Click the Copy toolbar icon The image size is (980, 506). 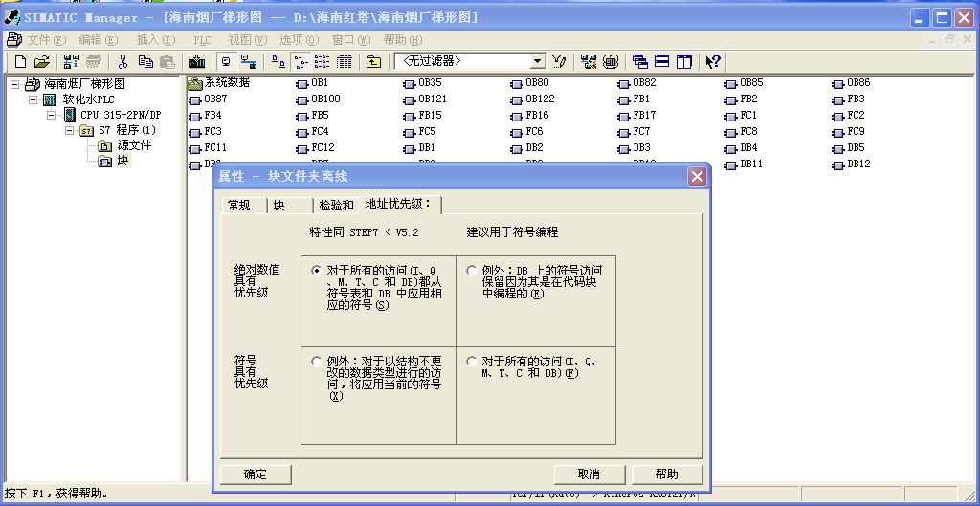[145, 61]
